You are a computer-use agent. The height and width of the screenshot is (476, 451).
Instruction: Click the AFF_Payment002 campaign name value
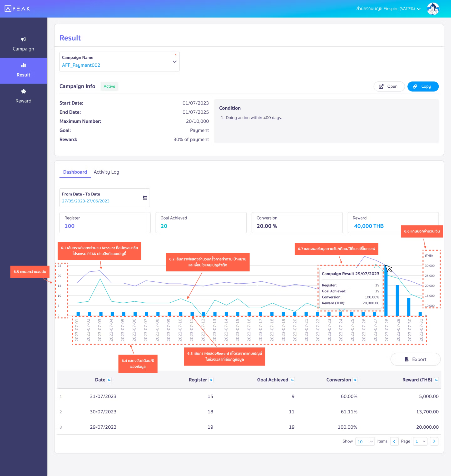81,65
